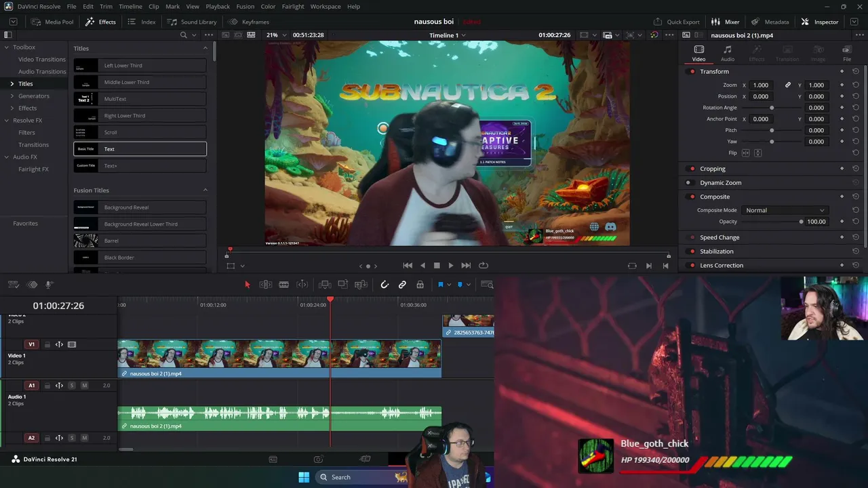Screen dimensions: 868x488
Task: Jump to last frame in viewer
Action: click(466, 266)
